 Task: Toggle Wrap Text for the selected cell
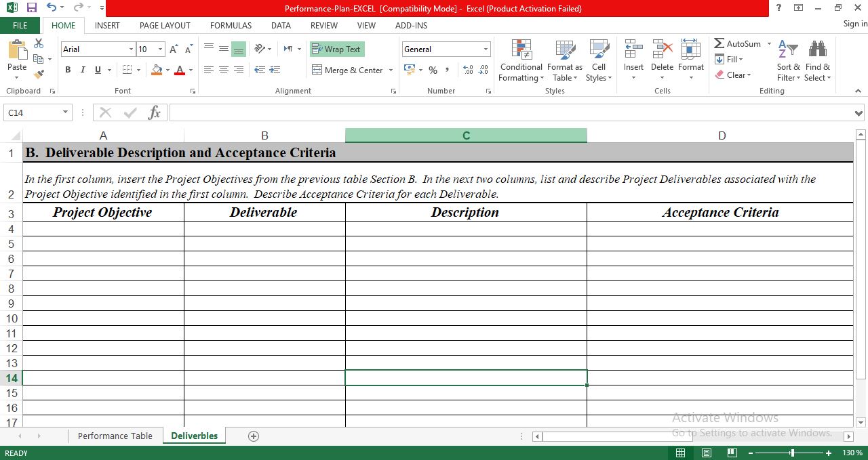tap(336, 49)
